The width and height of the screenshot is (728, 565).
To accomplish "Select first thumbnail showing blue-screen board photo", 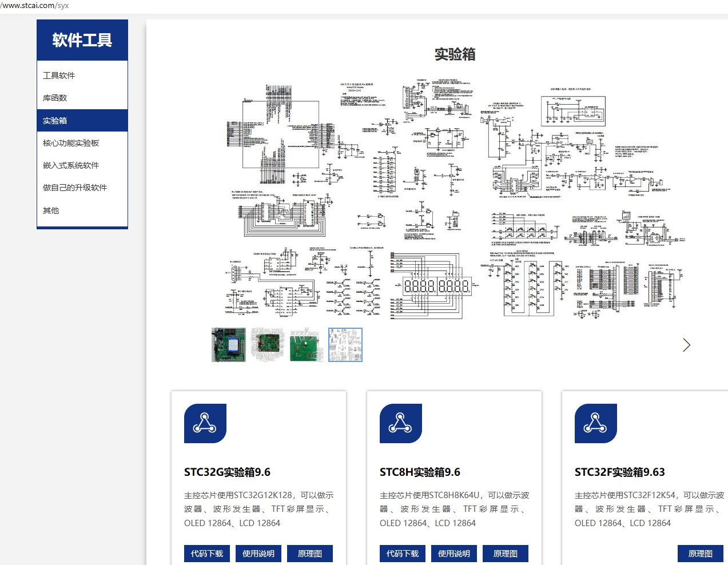I will pos(228,345).
